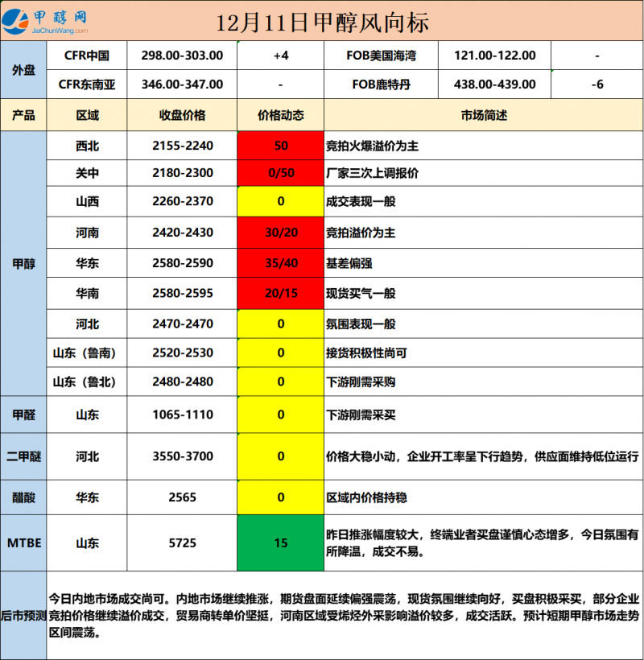Select the 外盘 category cell
Image resolution: width=644 pixels, height=660 pixels.
pyautogui.click(x=23, y=70)
